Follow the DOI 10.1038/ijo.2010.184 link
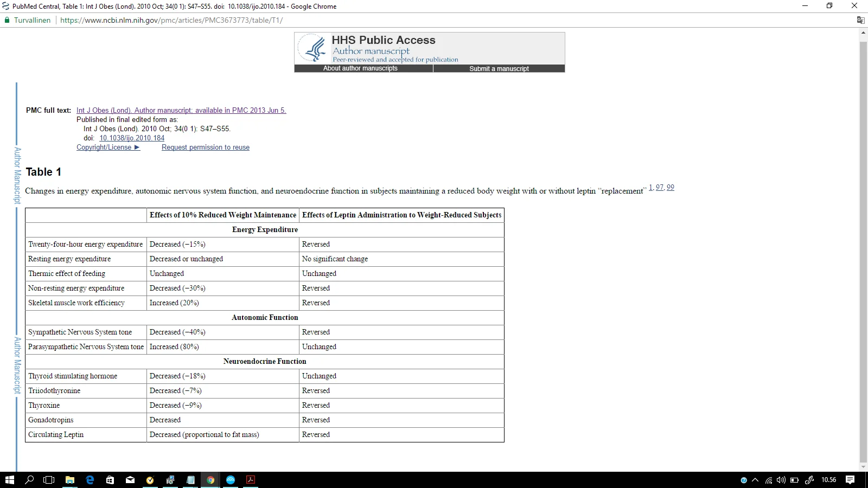The height and width of the screenshot is (488, 868). tap(132, 138)
